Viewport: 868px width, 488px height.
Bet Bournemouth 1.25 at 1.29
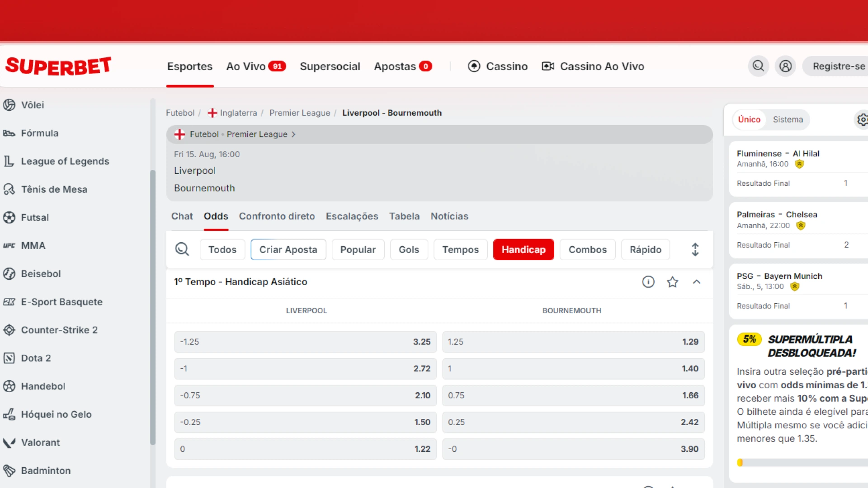[x=573, y=342]
